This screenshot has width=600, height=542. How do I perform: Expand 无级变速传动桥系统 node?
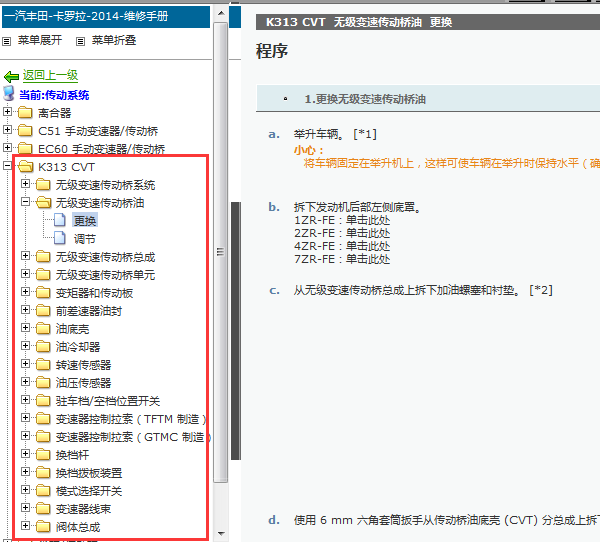tap(25, 184)
